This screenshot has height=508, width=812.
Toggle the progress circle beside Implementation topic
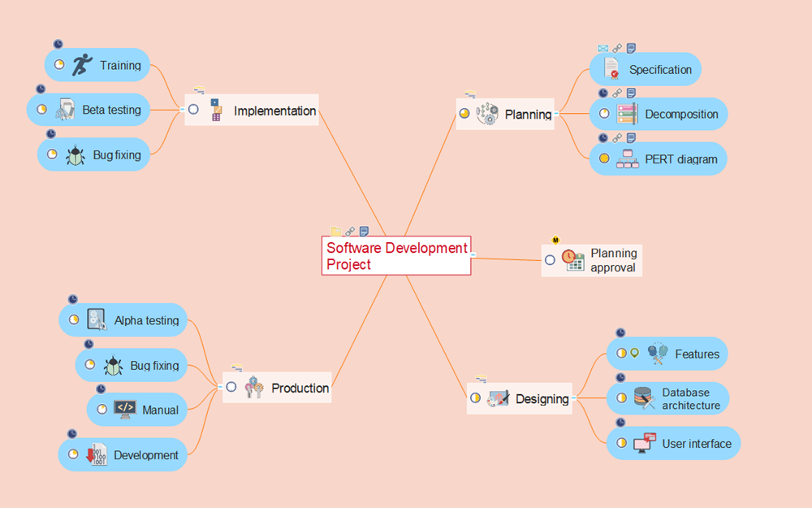tap(192, 111)
